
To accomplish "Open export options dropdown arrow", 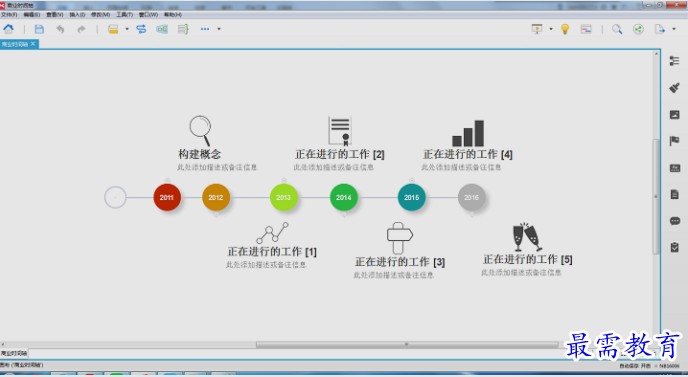I will click(x=674, y=29).
